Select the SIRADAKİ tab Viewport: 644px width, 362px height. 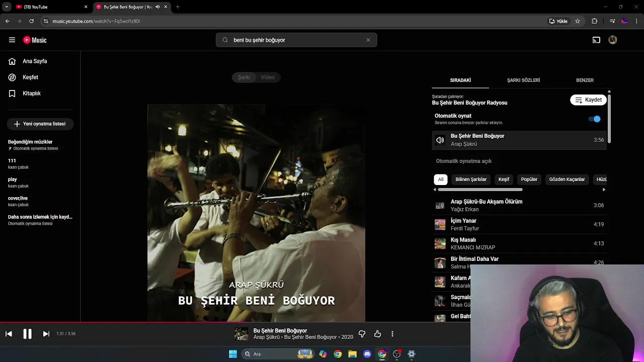coord(460,80)
